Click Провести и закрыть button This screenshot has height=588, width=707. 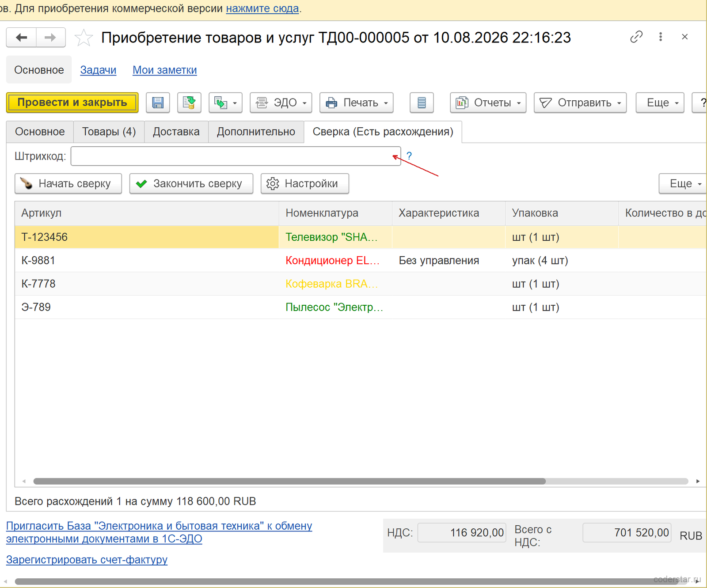click(x=72, y=102)
